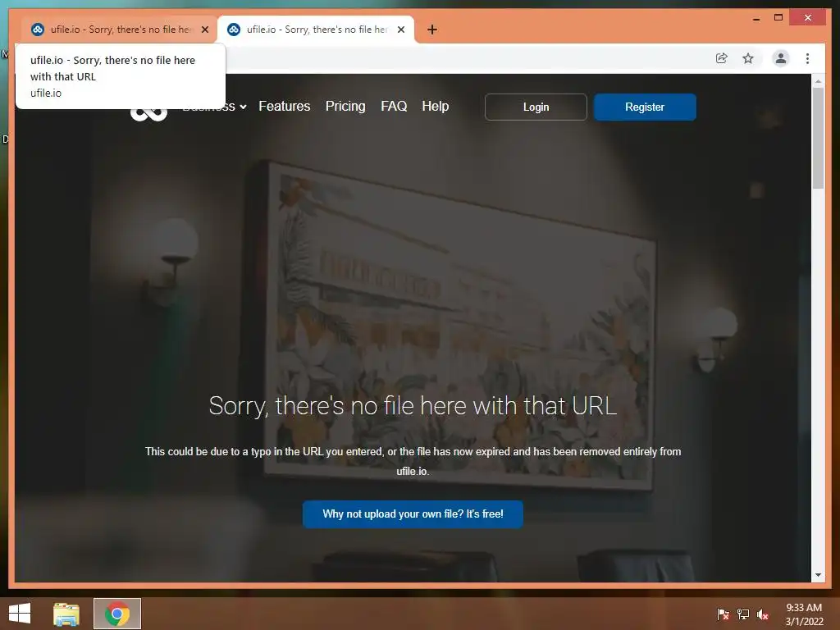Open the Action Center flag icon
The width and height of the screenshot is (840, 630).
(x=723, y=614)
